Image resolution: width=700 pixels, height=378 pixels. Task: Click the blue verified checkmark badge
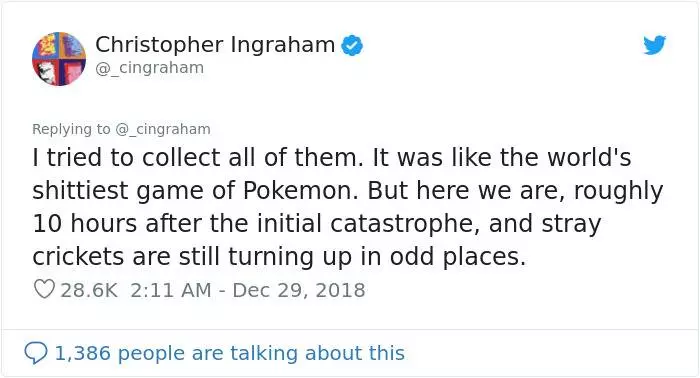(x=352, y=45)
